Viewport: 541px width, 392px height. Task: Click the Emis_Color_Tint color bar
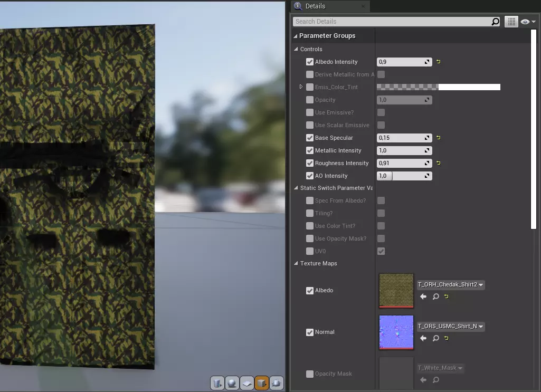point(438,87)
